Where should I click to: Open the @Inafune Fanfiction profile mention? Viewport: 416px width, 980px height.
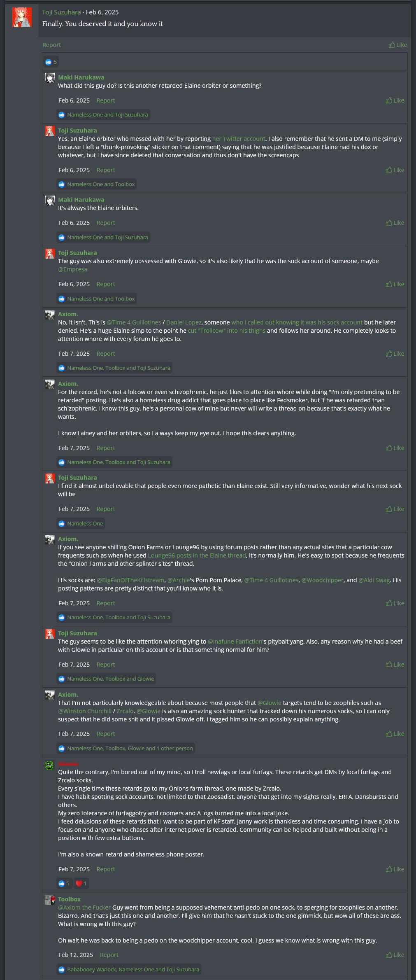point(235,642)
